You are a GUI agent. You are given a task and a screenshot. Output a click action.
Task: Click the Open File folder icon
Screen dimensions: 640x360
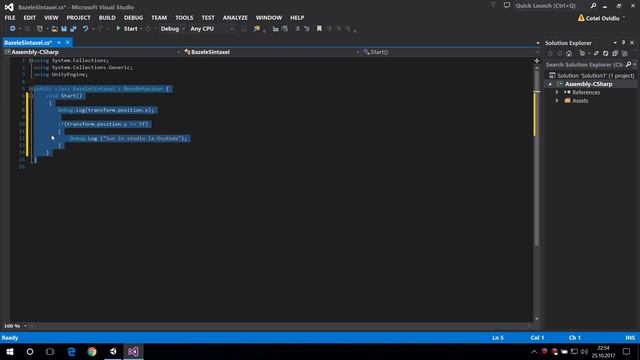pos(54,29)
